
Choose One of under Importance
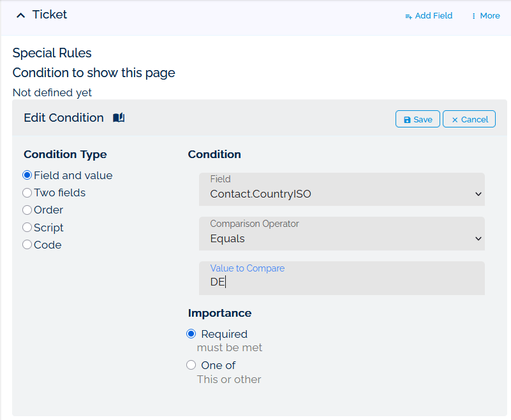(191, 365)
